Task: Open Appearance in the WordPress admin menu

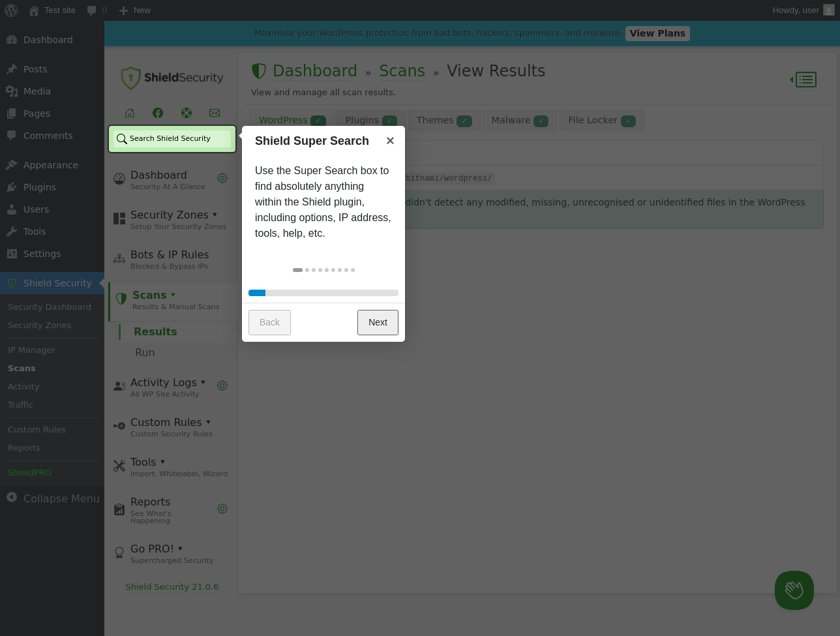Action: click(x=52, y=165)
